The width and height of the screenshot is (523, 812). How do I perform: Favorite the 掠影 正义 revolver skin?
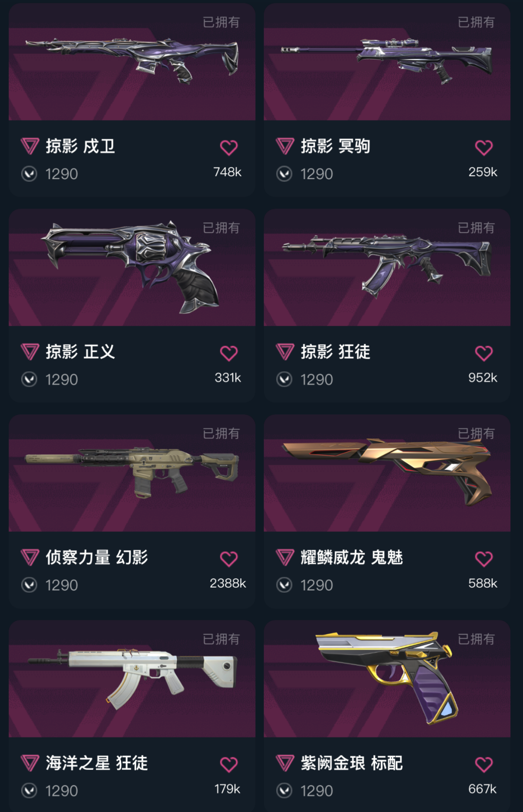(229, 353)
